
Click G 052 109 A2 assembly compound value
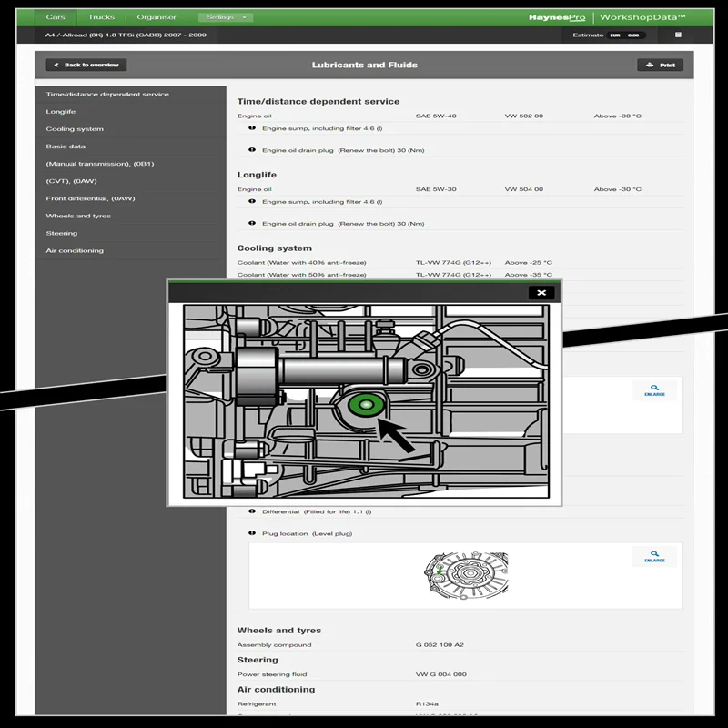440,645
